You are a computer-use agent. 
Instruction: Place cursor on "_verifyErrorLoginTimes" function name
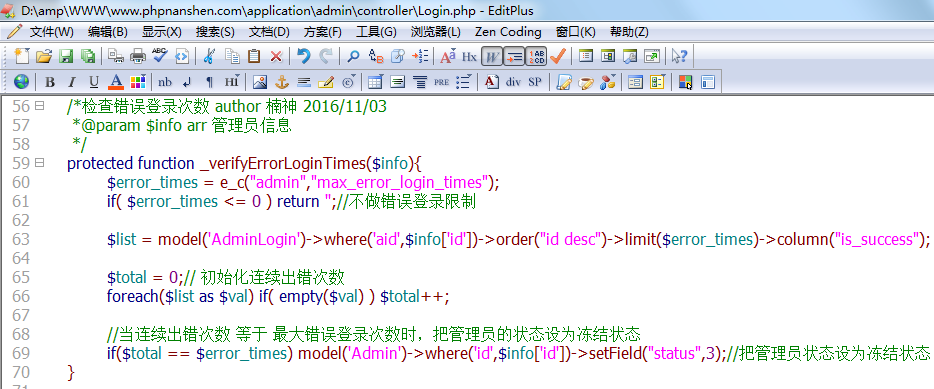(283, 163)
